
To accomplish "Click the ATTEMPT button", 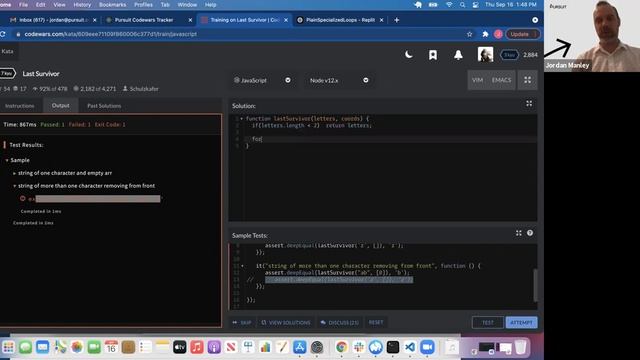I will tap(521, 322).
